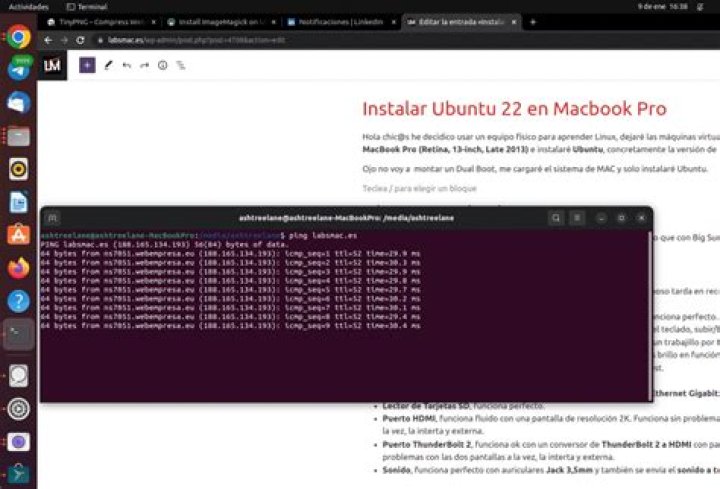This screenshot has height=489, width=720.
Task: Close the Install ImageMagick tab
Action: coord(274,22)
